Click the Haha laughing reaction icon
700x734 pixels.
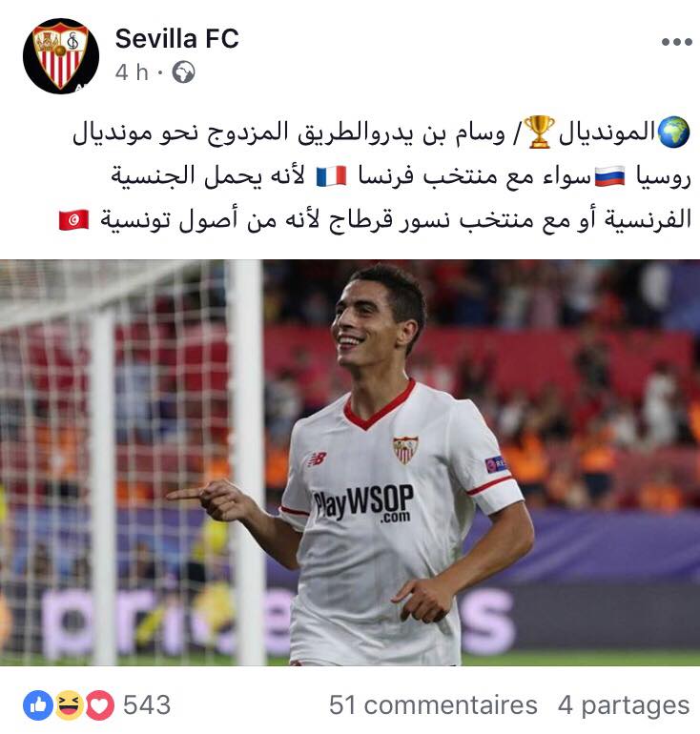tap(69, 705)
